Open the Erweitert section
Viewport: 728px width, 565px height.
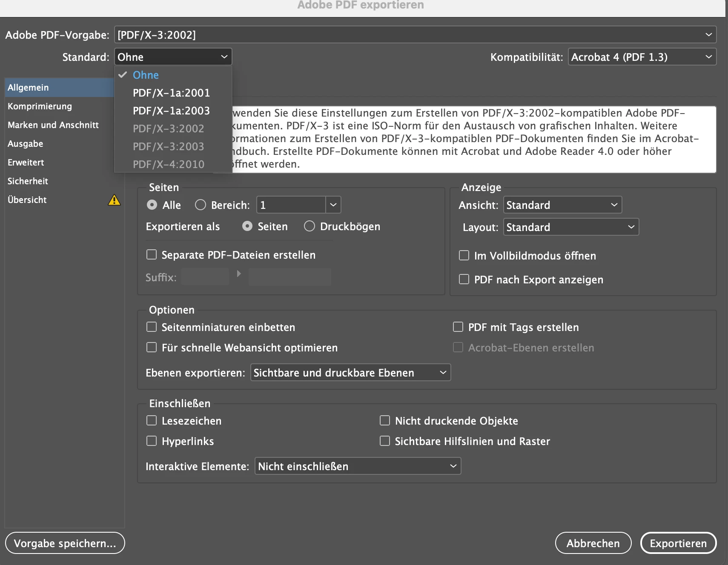(x=60, y=162)
